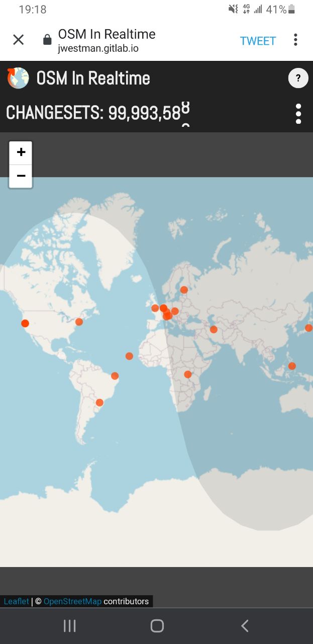Tap the CHANGESETS counter text
Screen dimensions: 313x644
click(98, 113)
